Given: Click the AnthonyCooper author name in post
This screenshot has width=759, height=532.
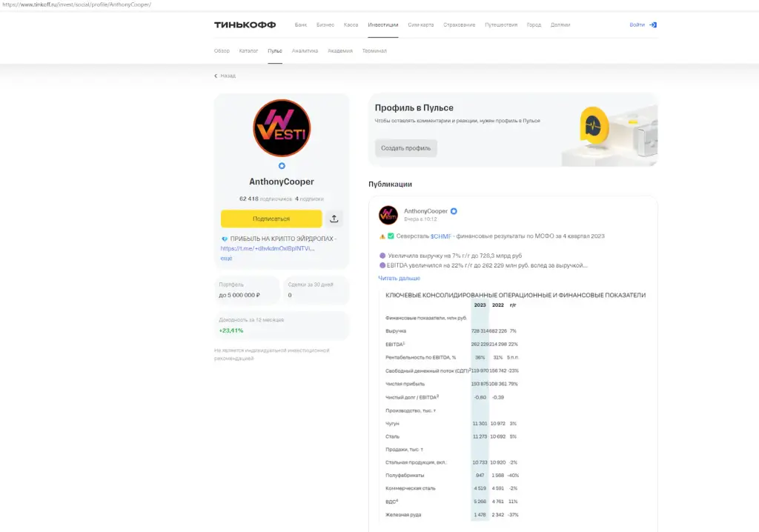Looking at the screenshot, I should tap(425, 211).
